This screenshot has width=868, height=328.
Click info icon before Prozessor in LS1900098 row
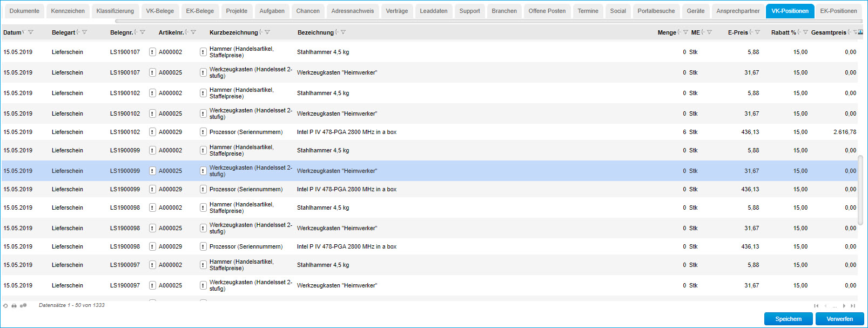point(203,246)
